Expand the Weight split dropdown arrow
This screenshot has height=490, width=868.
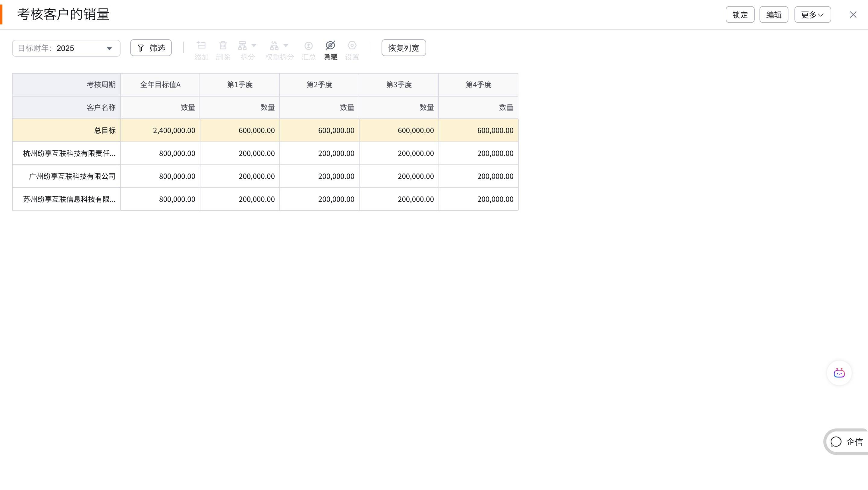point(286,45)
